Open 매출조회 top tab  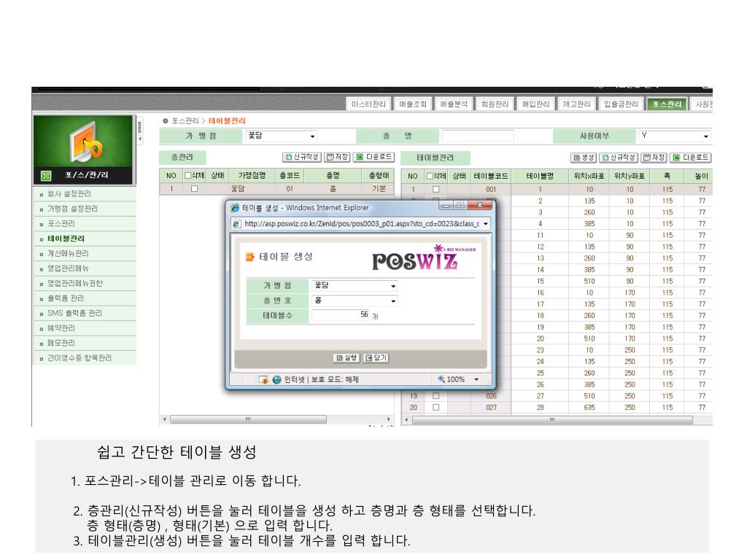click(x=413, y=104)
